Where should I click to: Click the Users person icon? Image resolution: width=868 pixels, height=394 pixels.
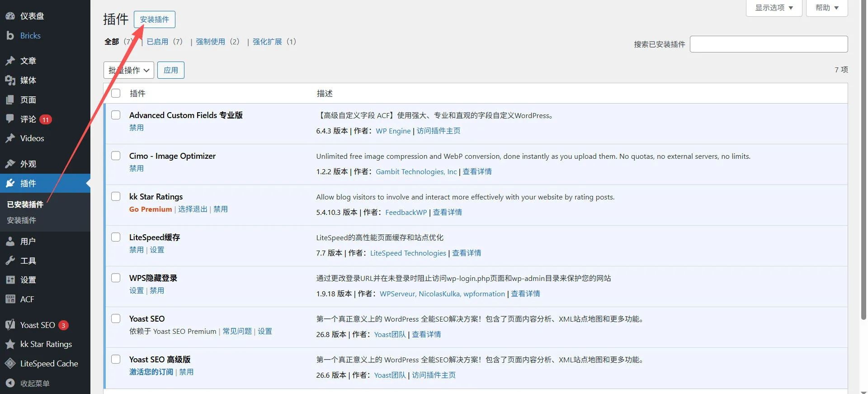click(10, 241)
